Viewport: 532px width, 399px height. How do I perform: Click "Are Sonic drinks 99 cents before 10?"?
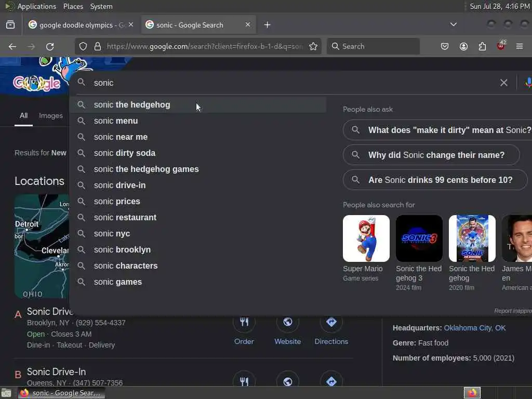coord(435,180)
